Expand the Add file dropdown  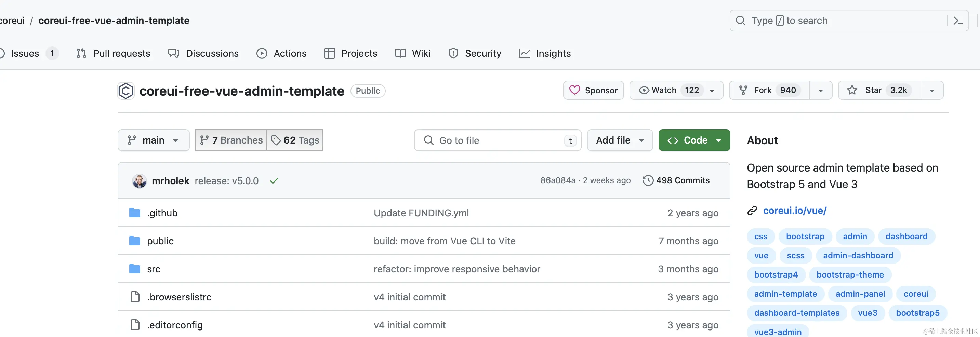[620, 140]
